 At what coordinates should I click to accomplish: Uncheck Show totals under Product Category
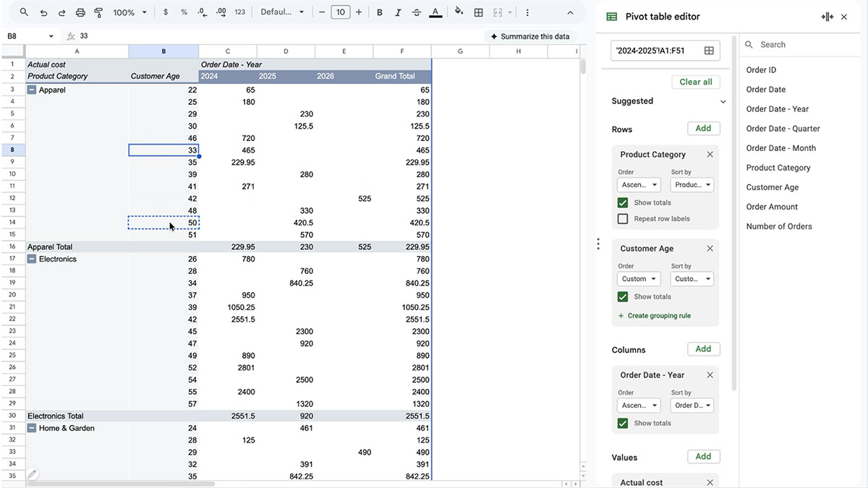click(623, 202)
